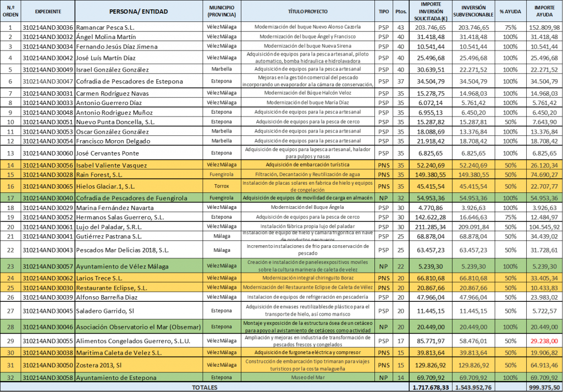Select the Torrox municipality cell

(222, 186)
